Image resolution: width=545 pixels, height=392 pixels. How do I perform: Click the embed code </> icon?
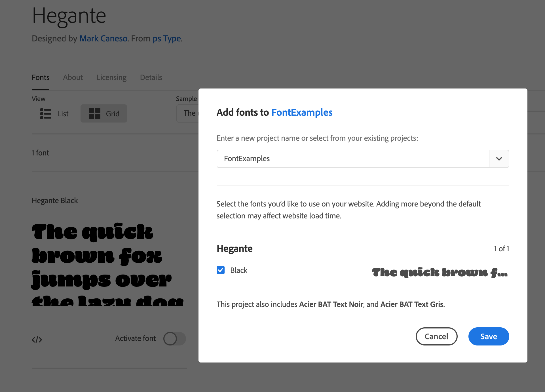37,339
